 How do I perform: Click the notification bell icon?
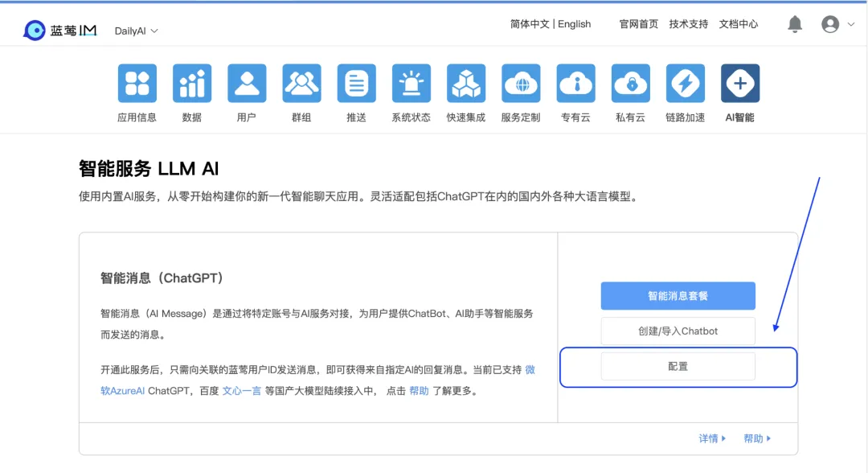[795, 24]
